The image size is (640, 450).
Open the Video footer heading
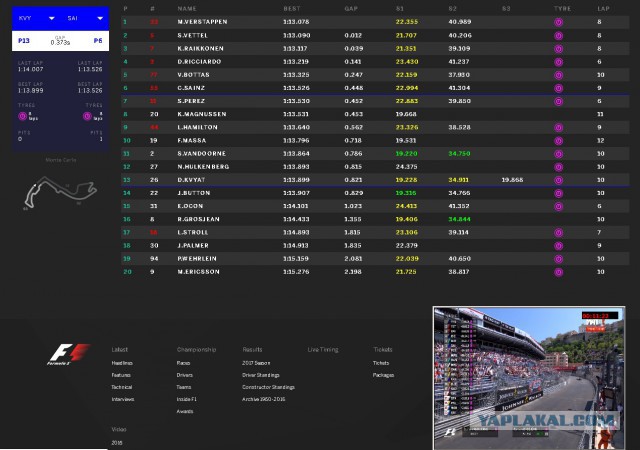[x=119, y=429]
